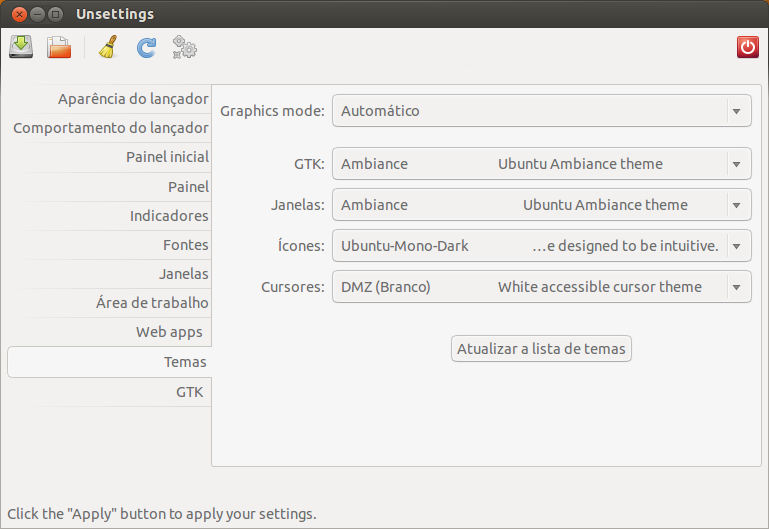This screenshot has width=769, height=529.
Task: Open the folder load icon
Action: tap(59, 47)
